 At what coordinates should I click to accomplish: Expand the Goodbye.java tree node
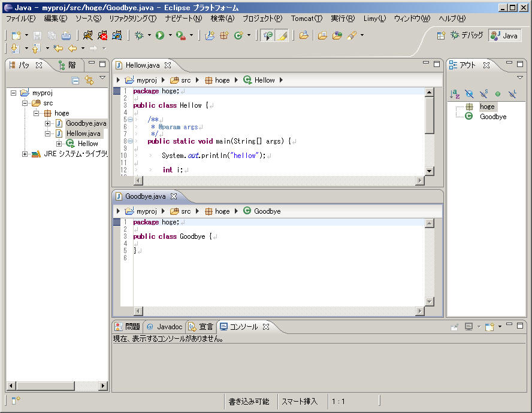[x=48, y=123]
